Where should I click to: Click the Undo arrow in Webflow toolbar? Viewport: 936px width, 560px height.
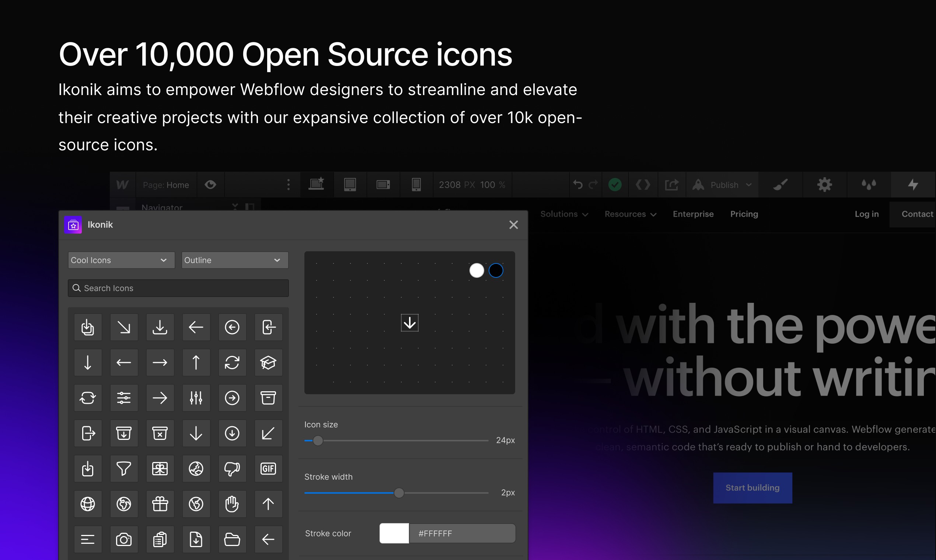click(578, 185)
